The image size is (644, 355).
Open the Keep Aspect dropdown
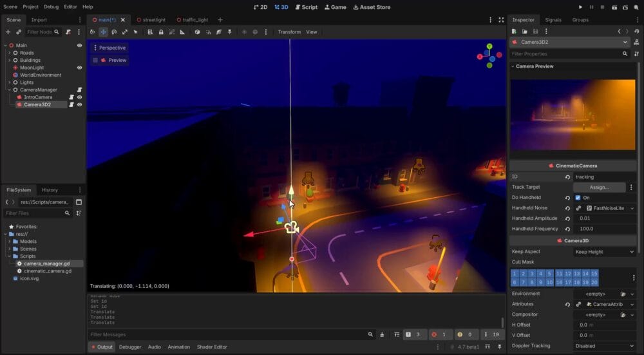[x=604, y=252]
